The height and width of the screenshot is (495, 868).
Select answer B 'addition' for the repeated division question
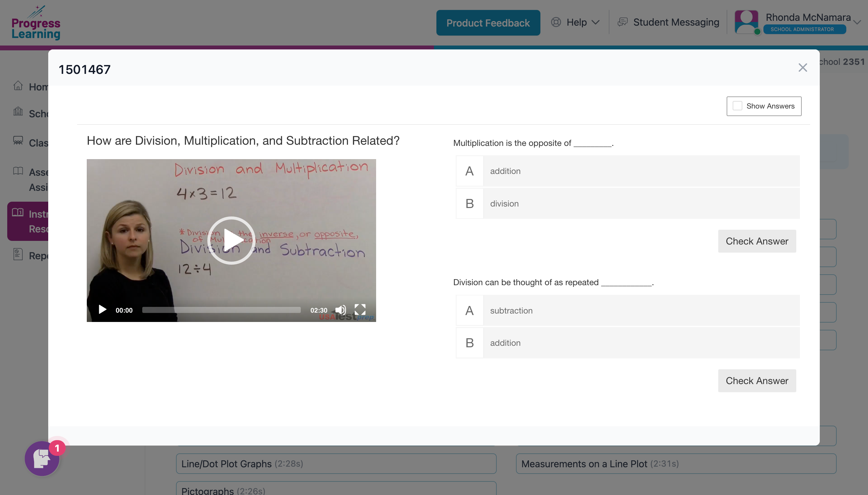628,343
